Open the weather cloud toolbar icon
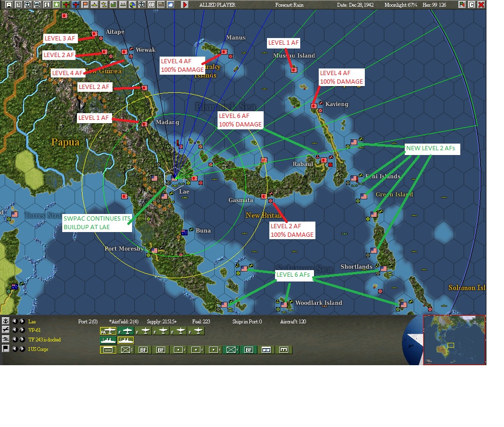 pyautogui.click(x=171, y=4)
